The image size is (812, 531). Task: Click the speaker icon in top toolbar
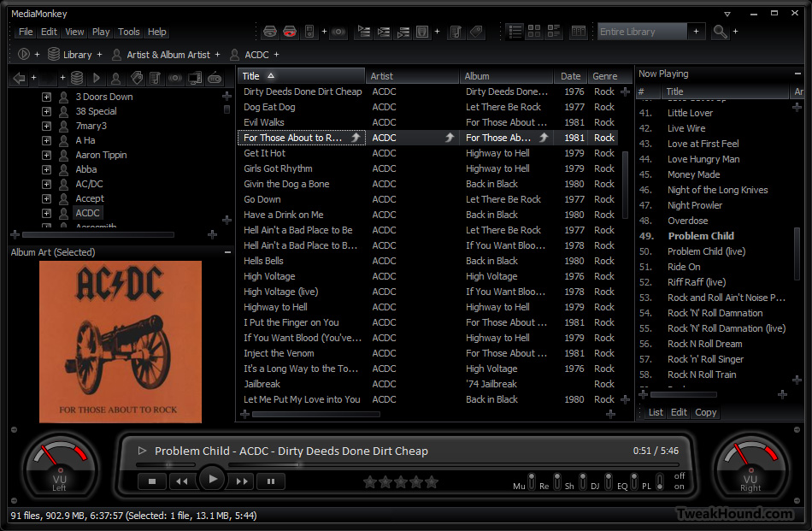click(338, 32)
